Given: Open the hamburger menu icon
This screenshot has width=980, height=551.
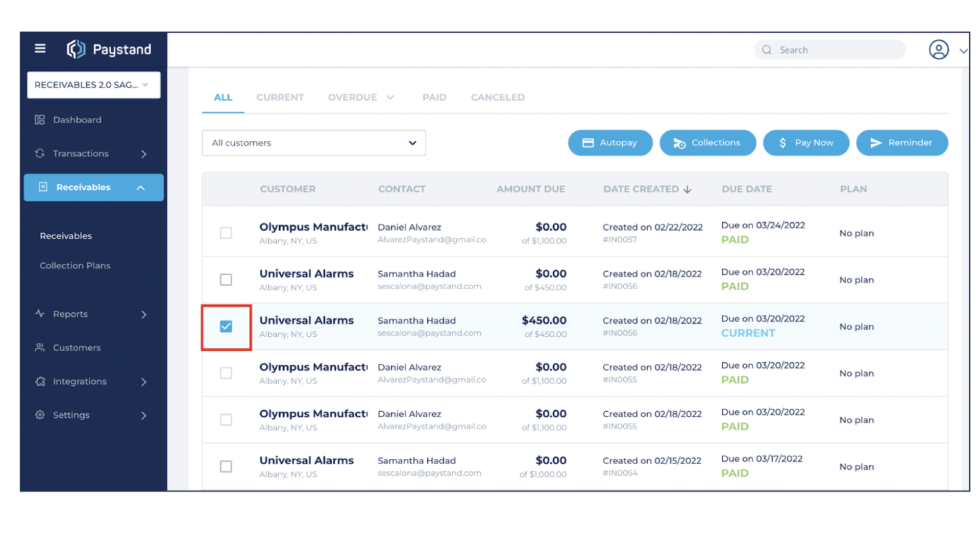Looking at the screenshot, I should click(x=40, y=48).
